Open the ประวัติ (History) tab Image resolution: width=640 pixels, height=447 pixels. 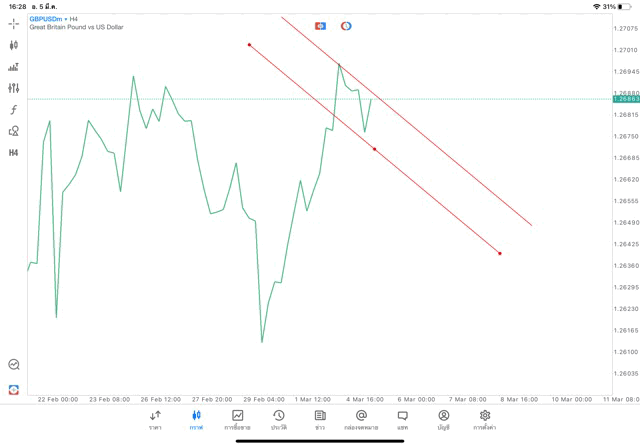coord(278,420)
